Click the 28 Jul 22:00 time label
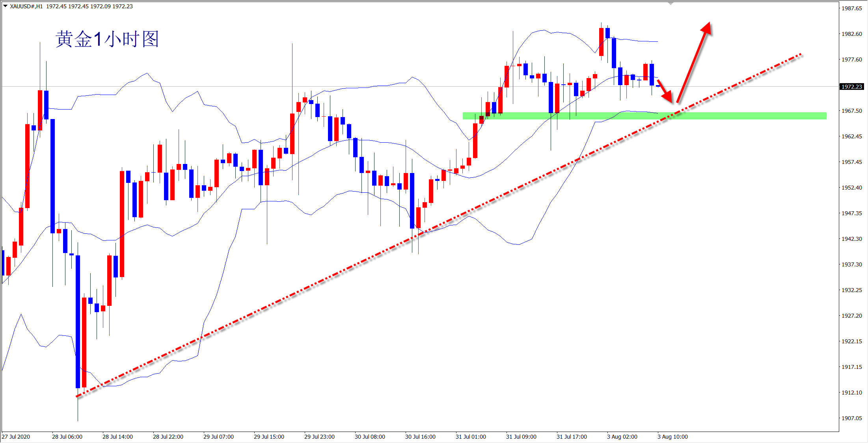 click(168, 437)
